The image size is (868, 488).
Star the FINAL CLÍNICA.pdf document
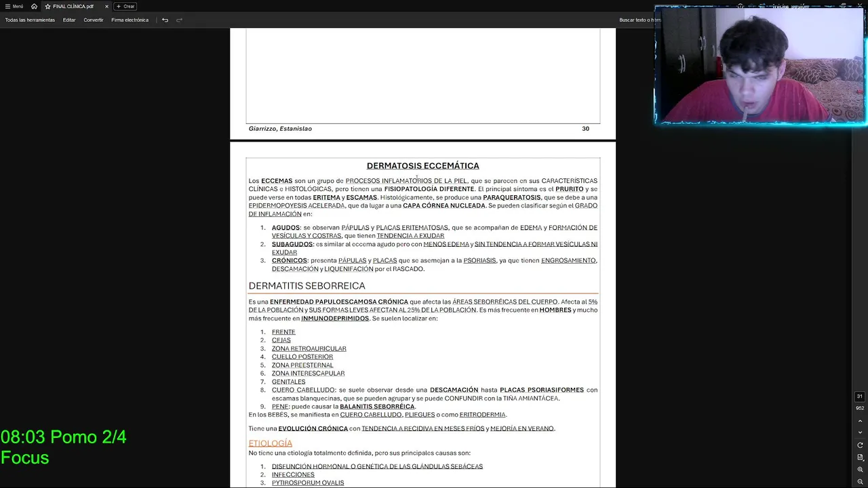pyautogui.click(x=47, y=6)
